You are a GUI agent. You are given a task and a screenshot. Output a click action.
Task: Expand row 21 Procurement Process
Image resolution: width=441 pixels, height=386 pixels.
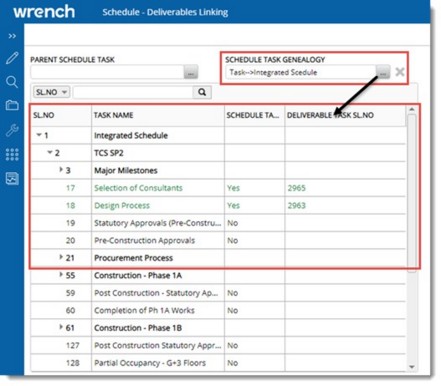coord(61,257)
